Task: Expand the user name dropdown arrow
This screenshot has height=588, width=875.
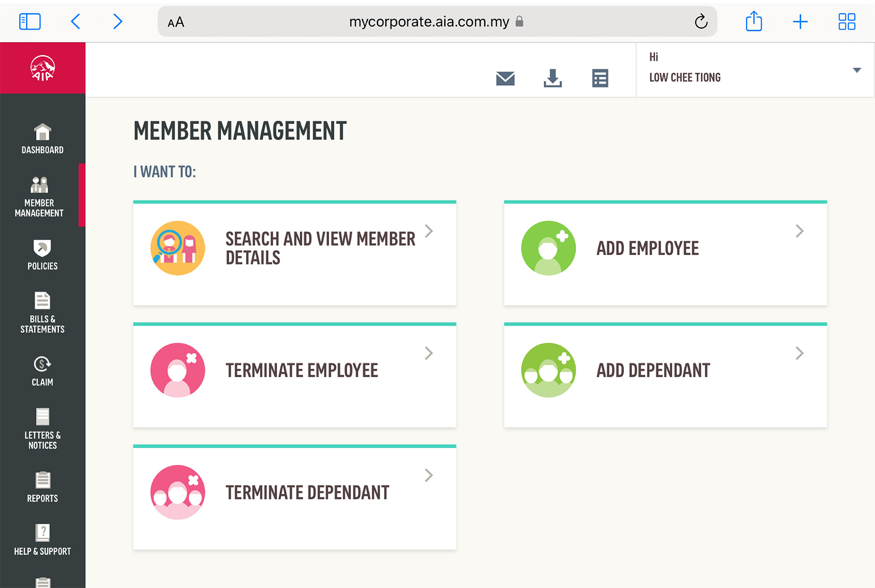Action: coord(856,70)
